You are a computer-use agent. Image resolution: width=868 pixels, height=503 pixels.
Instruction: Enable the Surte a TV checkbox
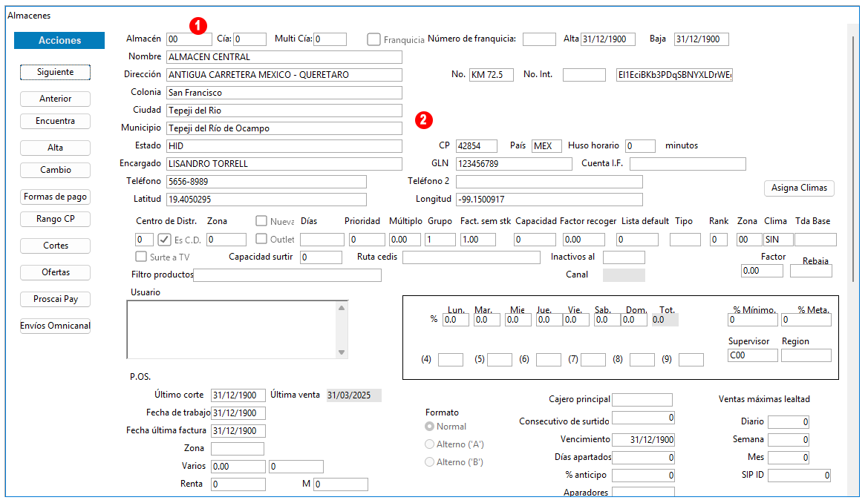141,257
